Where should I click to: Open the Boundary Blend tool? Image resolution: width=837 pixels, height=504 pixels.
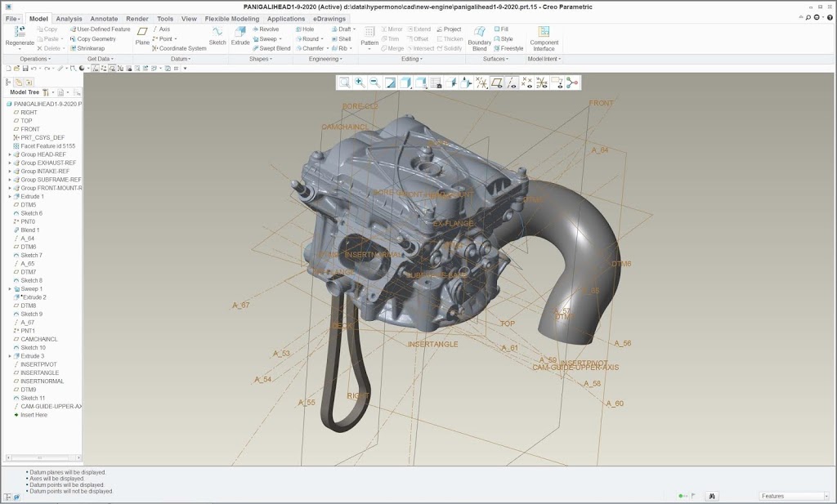pos(480,33)
